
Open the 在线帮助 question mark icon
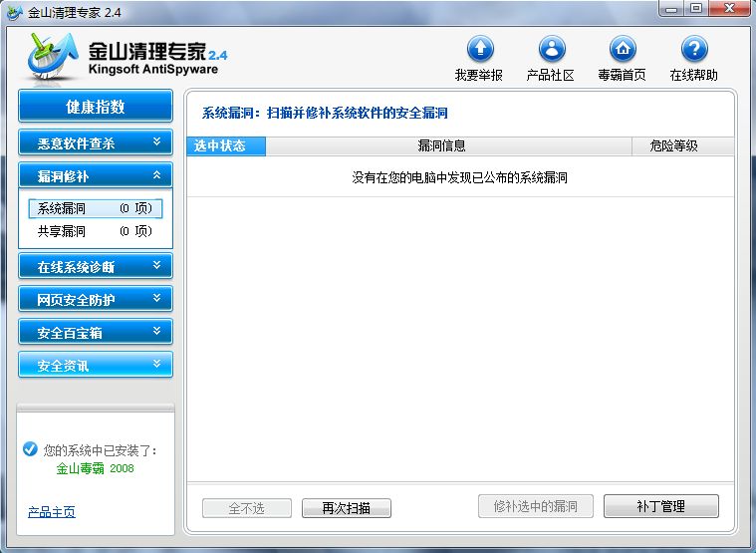pos(694,49)
